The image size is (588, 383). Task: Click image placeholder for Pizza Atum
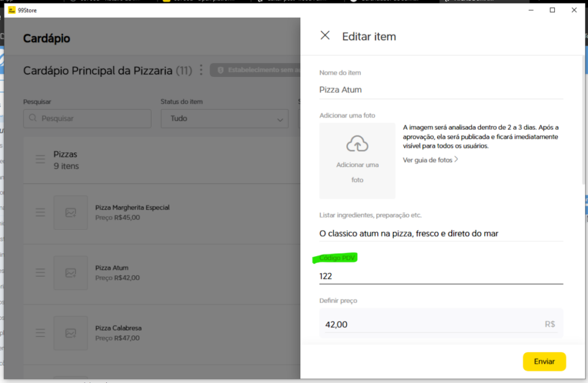tap(71, 273)
